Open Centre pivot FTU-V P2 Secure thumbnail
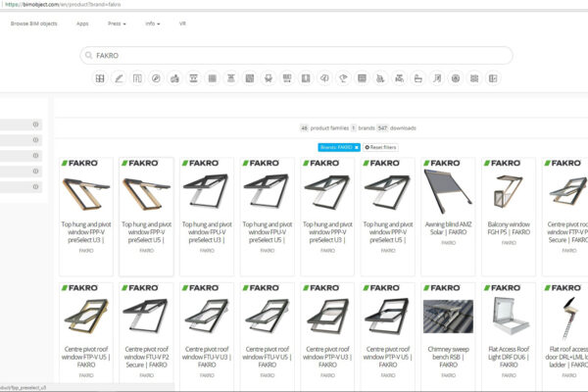The width and height of the screenshot is (588, 392). tap(146, 317)
